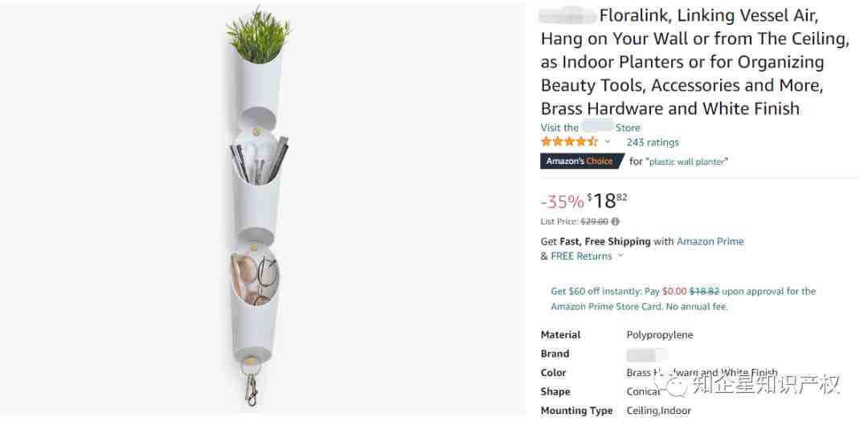Open the "plastic wall planter" category link

687,162
